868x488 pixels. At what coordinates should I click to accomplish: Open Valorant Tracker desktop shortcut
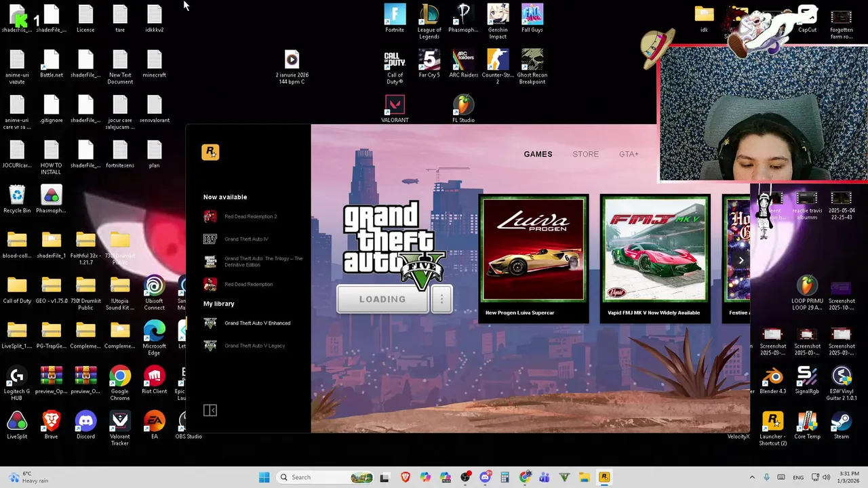(120, 428)
